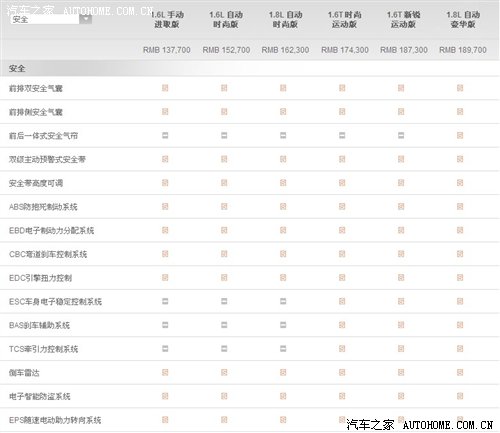
Task: Click EDC引擎扭力控制 equipped icon for 1.6T 时尚运动版
Action: 342,277
